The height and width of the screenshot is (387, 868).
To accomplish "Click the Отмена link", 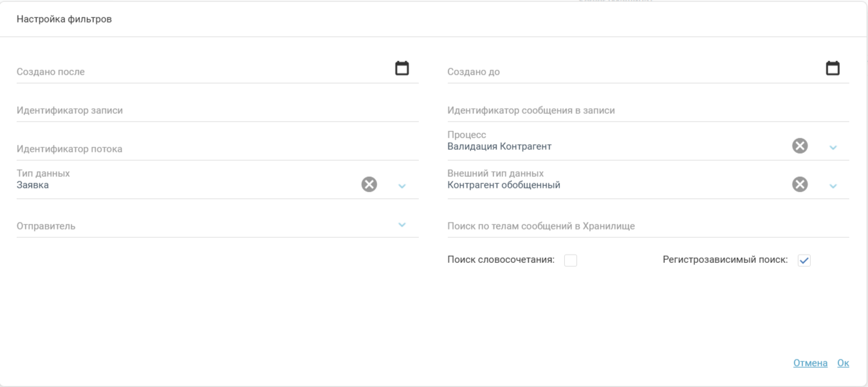I will click(810, 363).
